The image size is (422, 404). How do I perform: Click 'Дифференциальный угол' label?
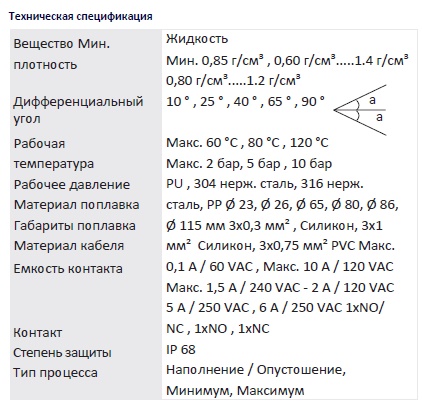pos(78,110)
